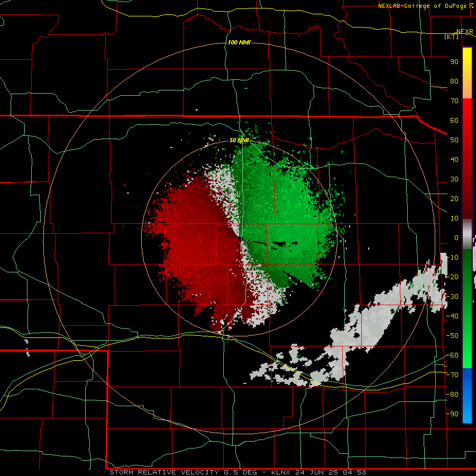Click the positive 20 scale label
476x476 pixels.
tap(454, 199)
